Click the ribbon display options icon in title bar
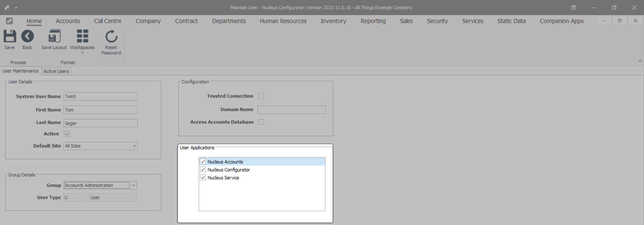644x225 pixels. point(573,7)
